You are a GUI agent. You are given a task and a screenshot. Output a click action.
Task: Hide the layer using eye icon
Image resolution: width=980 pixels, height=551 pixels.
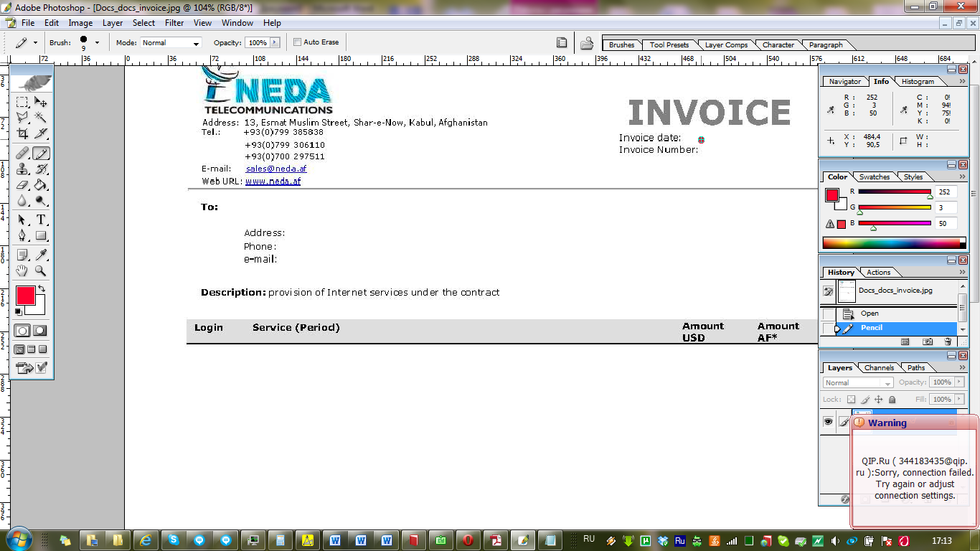[828, 423]
